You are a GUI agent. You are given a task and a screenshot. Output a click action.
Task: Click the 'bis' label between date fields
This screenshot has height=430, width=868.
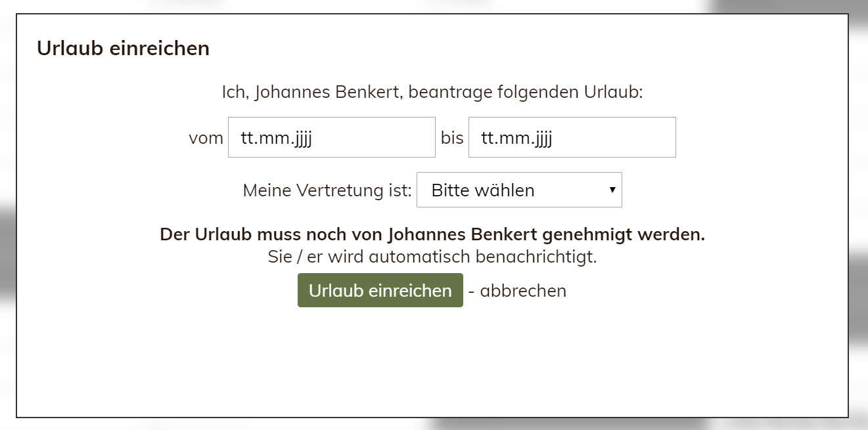click(452, 139)
